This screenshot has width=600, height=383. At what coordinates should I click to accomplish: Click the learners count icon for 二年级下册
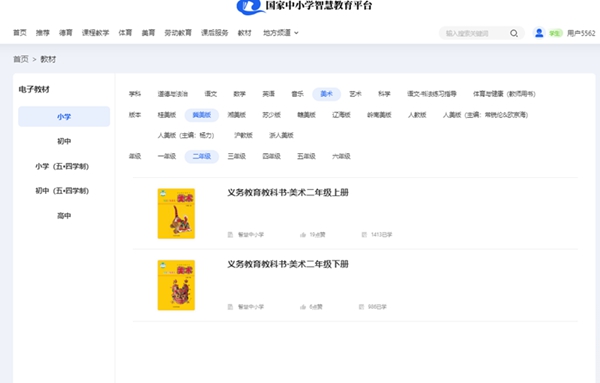tap(361, 307)
